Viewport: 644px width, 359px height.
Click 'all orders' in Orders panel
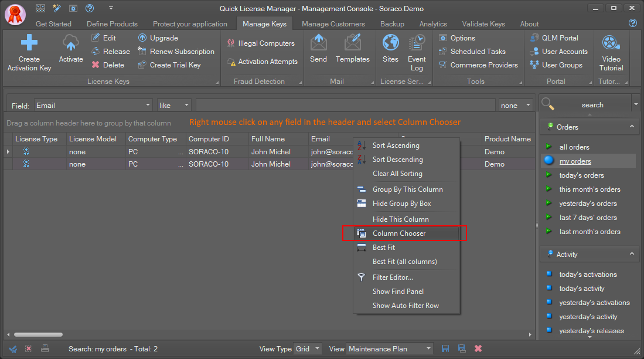tap(574, 147)
